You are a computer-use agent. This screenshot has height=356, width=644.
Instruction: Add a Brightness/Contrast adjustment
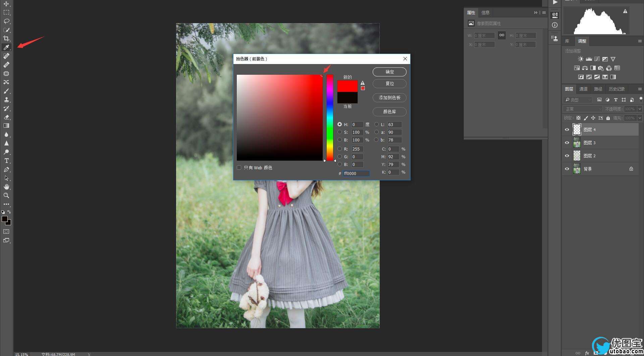click(x=581, y=59)
